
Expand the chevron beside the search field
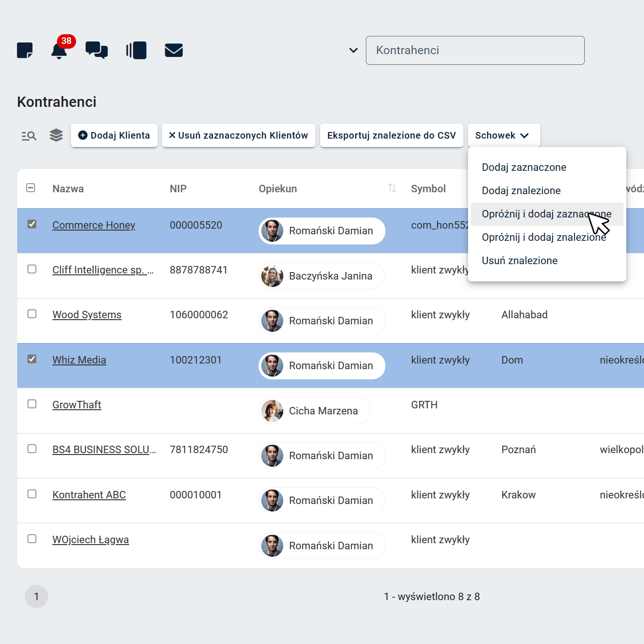click(x=353, y=50)
